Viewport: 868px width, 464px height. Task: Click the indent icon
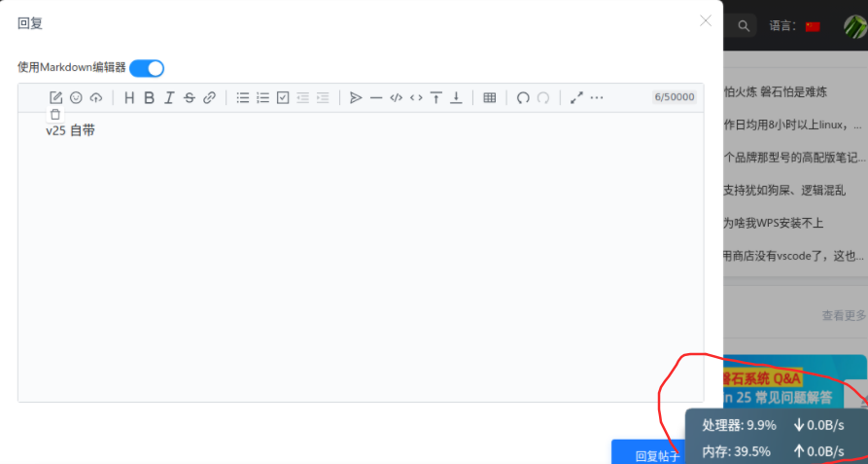click(x=323, y=98)
